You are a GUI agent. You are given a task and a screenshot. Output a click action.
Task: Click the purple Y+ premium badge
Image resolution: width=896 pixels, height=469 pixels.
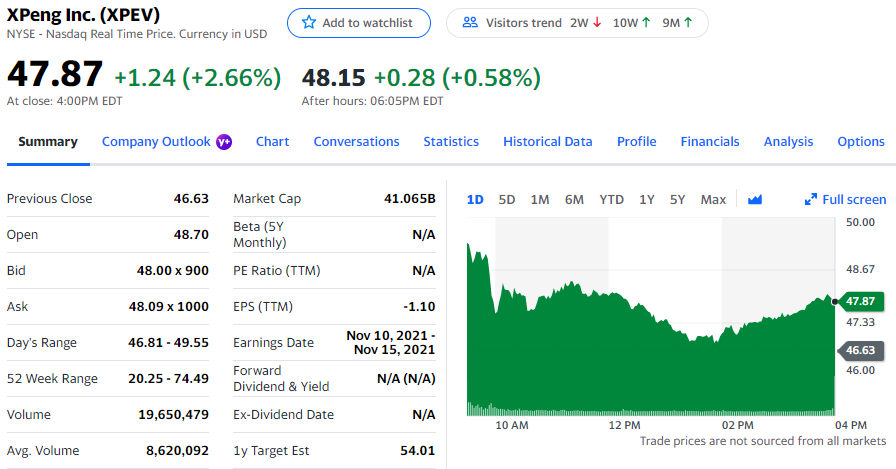pos(224,142)
